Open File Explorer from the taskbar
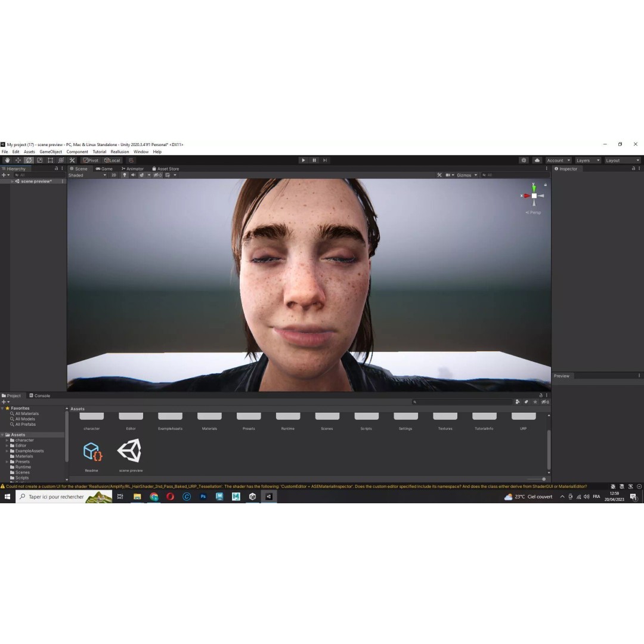This screenshot has height=644, width=644. 137,497
